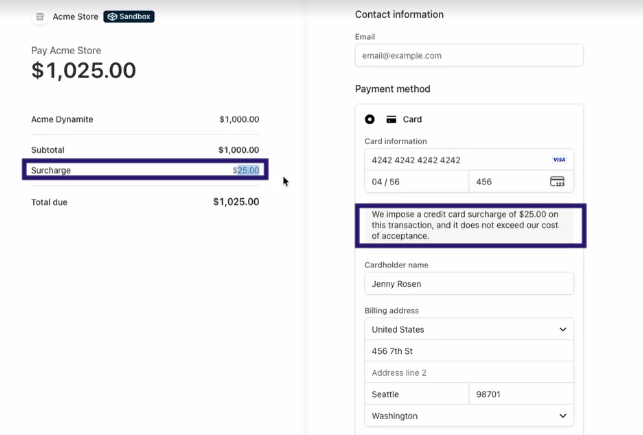Click the Total due label

(49, 202)
